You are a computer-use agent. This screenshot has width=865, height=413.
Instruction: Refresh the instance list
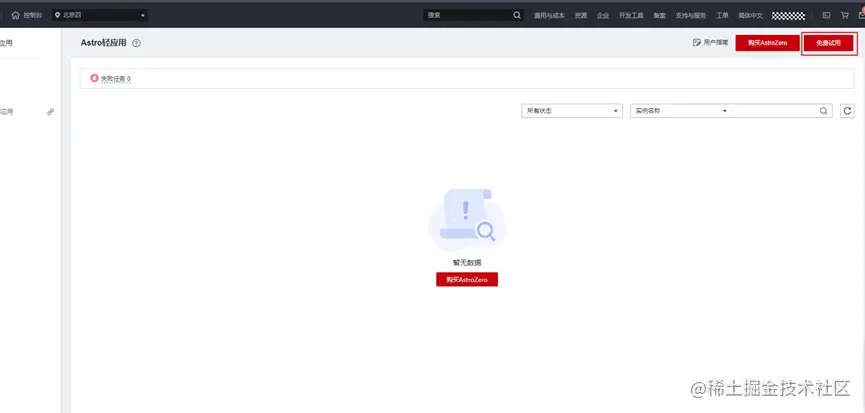[847, 111]
